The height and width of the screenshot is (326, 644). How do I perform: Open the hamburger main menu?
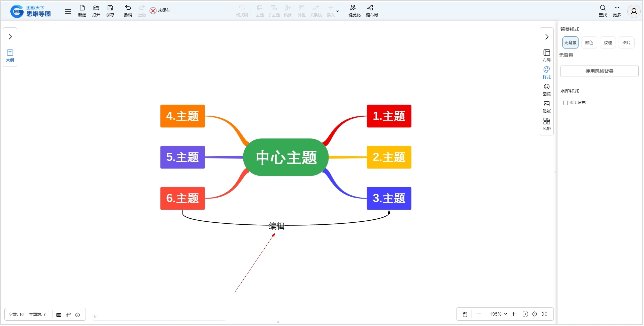(68, 11)
